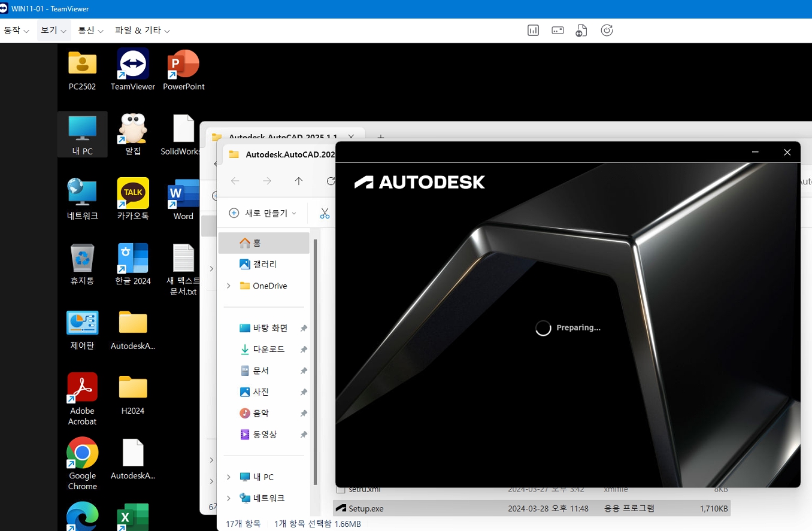Viewport: 812px width, 531px height.
Task: Select the 내 PC desktop icon
Action: (x=82, y=134)
